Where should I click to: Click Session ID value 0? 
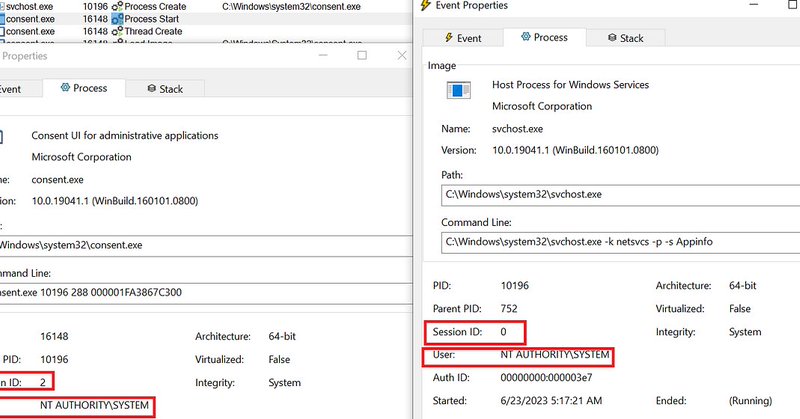click(x=504, y=332)
